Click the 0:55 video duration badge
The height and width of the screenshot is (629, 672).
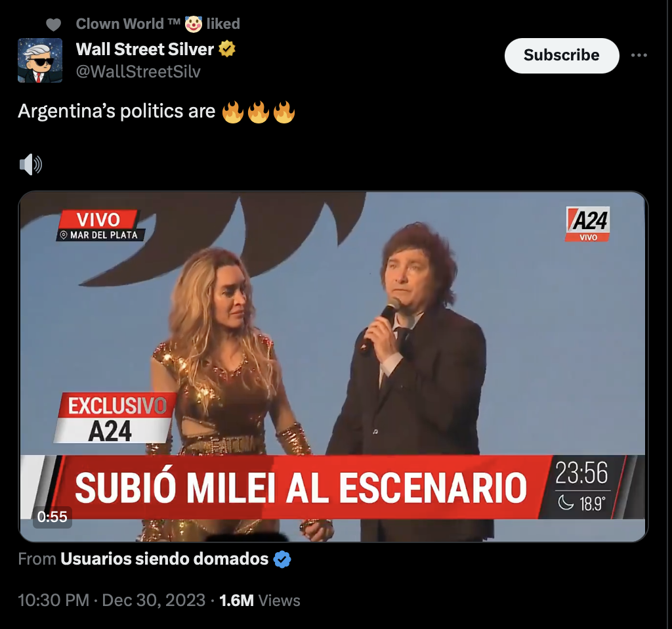[52, 517]
